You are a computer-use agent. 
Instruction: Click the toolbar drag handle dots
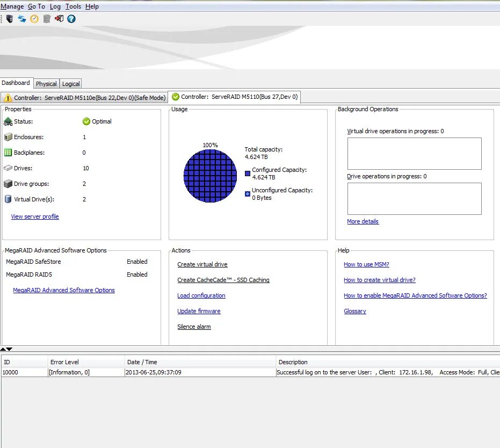(x=1, y=19)
